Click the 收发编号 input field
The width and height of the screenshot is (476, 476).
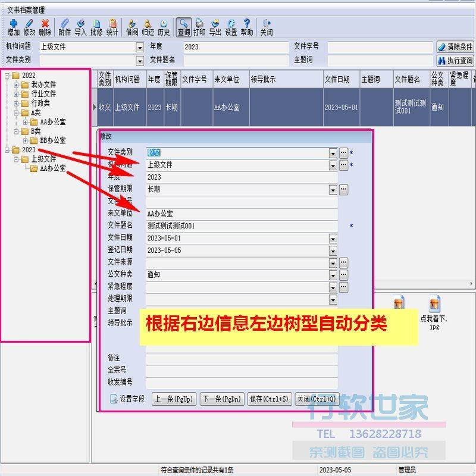[x=242, y=383]
